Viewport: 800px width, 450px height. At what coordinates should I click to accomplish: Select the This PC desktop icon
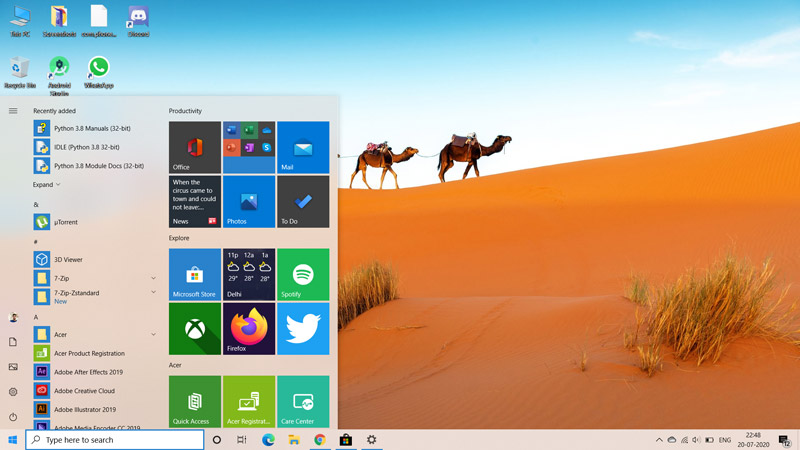20,21
